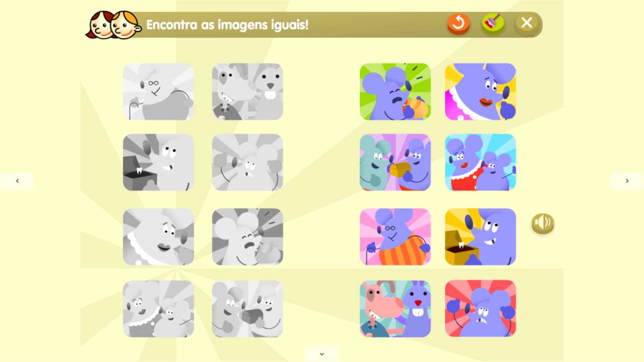Pick colored pink dog and purple rabbit card
The width and height of the screenshot is (644, 362).
pos(395,308)
